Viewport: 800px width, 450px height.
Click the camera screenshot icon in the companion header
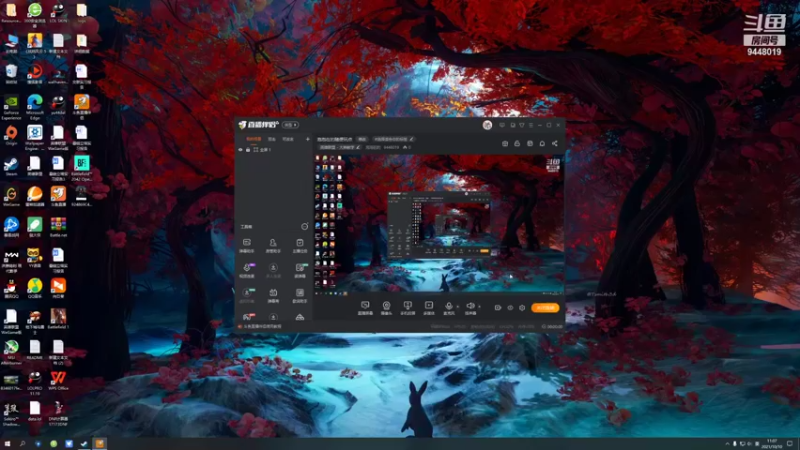click(505, 144)
